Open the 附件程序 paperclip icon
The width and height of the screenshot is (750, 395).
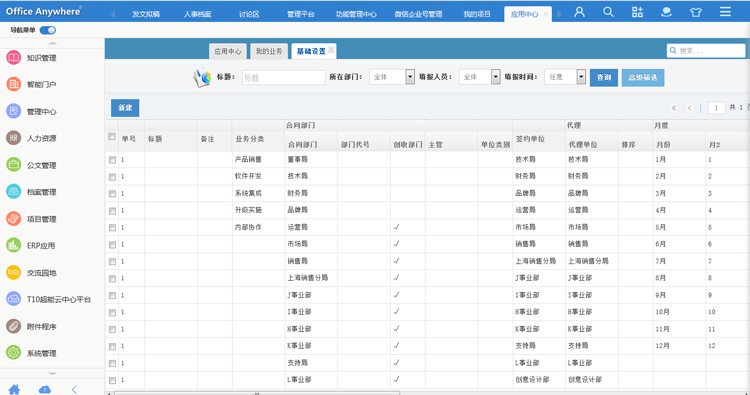point(13,326)
